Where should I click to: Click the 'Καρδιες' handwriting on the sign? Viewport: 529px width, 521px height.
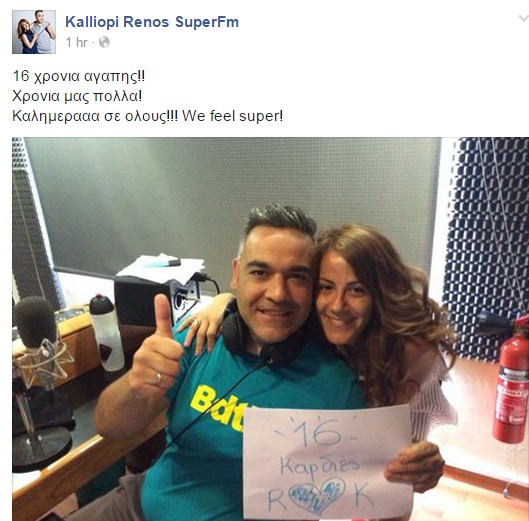[319, 466]
